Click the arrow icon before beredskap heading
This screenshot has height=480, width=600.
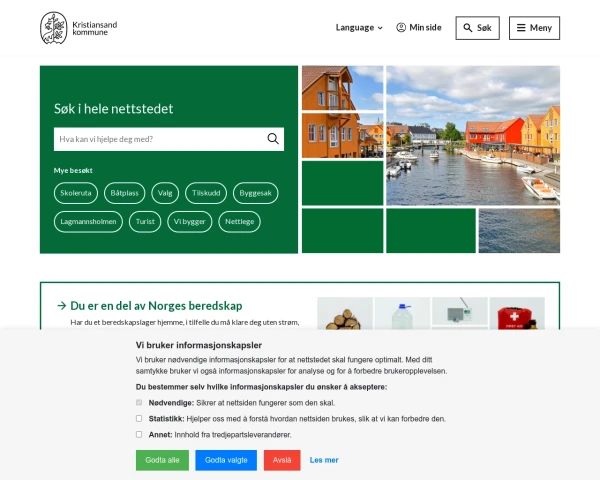tap(62, 305)
